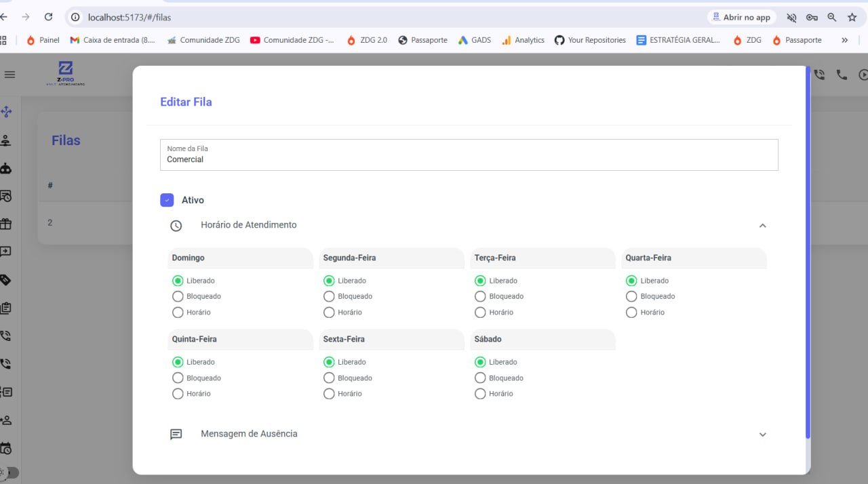This screenshot has width=868, height=484.
Task: Select Horário for Segunda-Feira
Action: coord(329,312)
